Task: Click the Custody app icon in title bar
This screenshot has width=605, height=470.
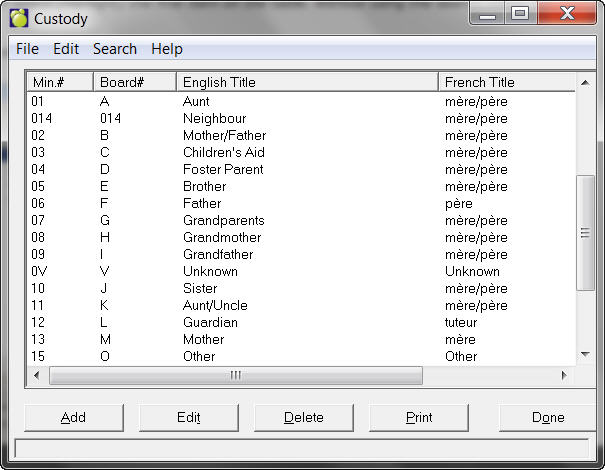Action: click(18, 16)
